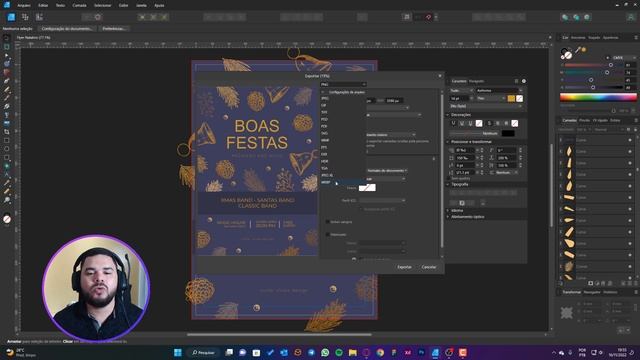Image resolution: width=640 pixels, height=360 pixels.
Task: Switch to the Amostras tab
Action: (578, 38)
